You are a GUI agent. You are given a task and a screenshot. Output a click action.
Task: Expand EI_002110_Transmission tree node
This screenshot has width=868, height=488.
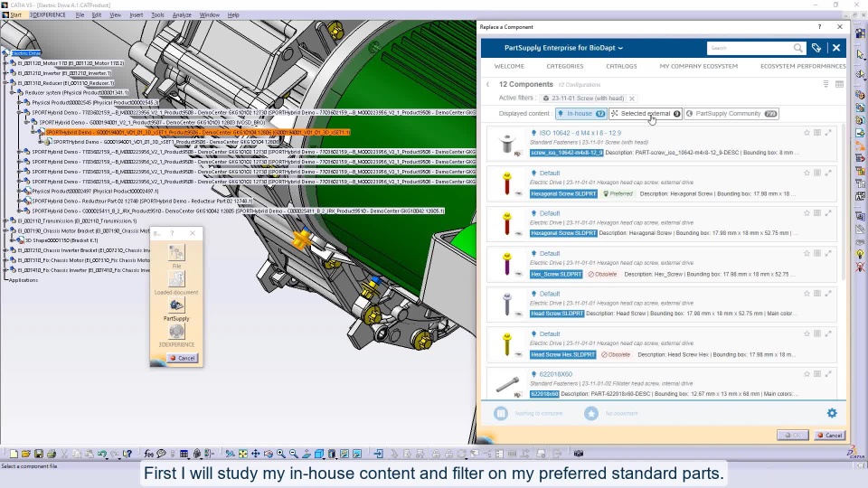tap(6, 221)
